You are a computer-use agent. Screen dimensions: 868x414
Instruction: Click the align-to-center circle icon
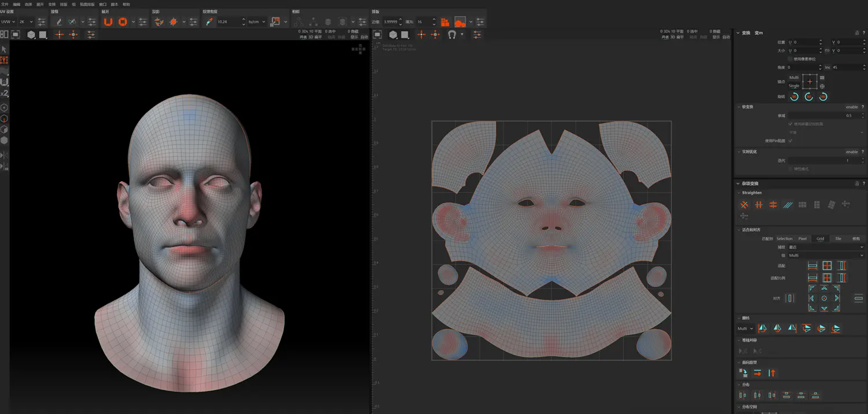[824, 298]
